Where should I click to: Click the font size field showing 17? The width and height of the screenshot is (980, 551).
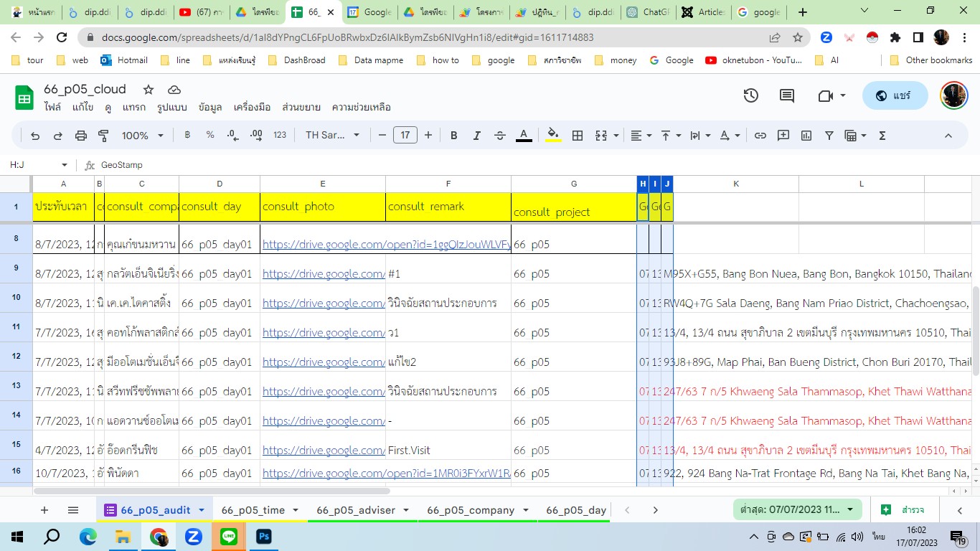pyautogui.click(x=405, y=135)
